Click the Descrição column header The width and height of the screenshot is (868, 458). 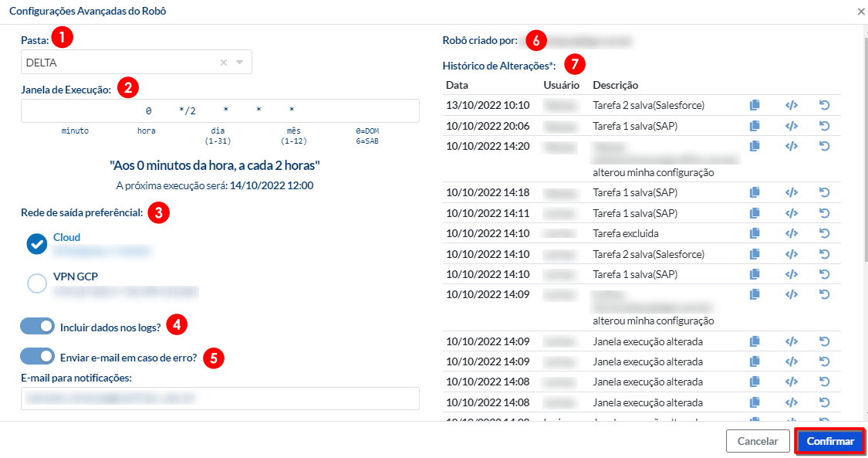point(616,85)
